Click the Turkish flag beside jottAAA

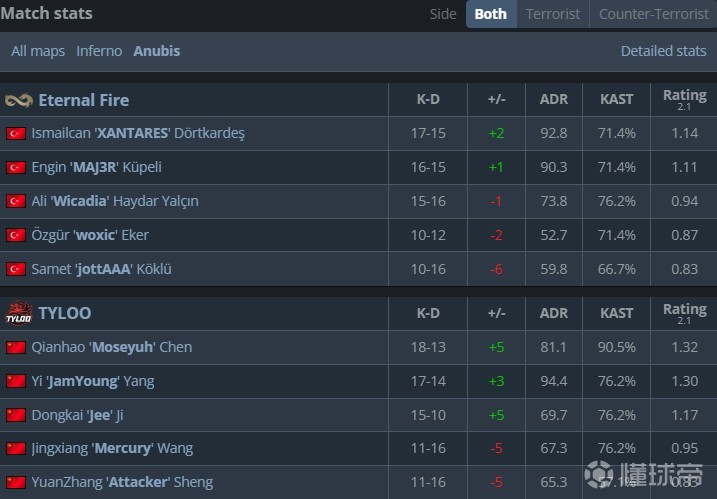point(15,269)
